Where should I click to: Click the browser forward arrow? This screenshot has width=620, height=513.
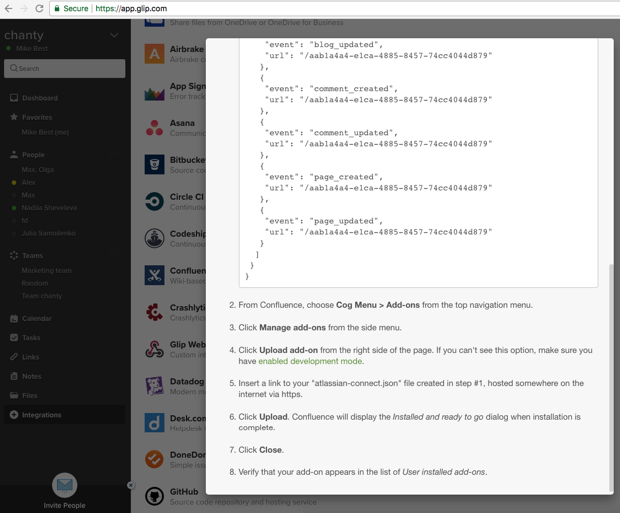(x=24, y=8)
